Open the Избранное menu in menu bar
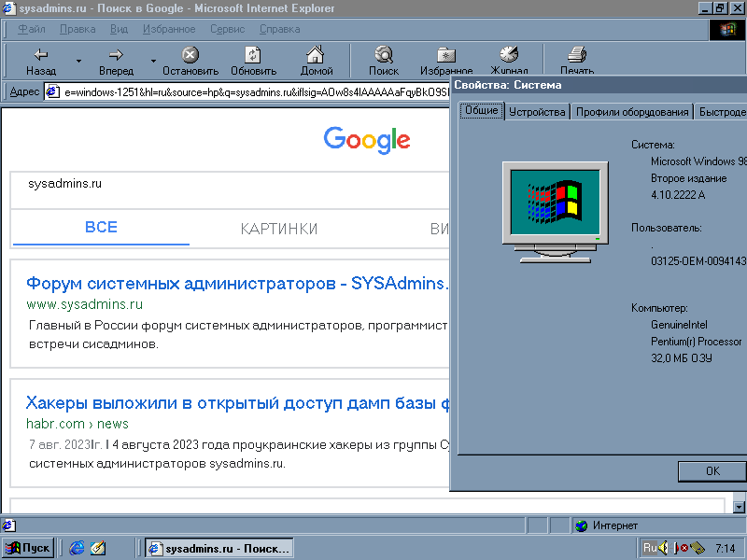747x560 pixels. (169, 29)
